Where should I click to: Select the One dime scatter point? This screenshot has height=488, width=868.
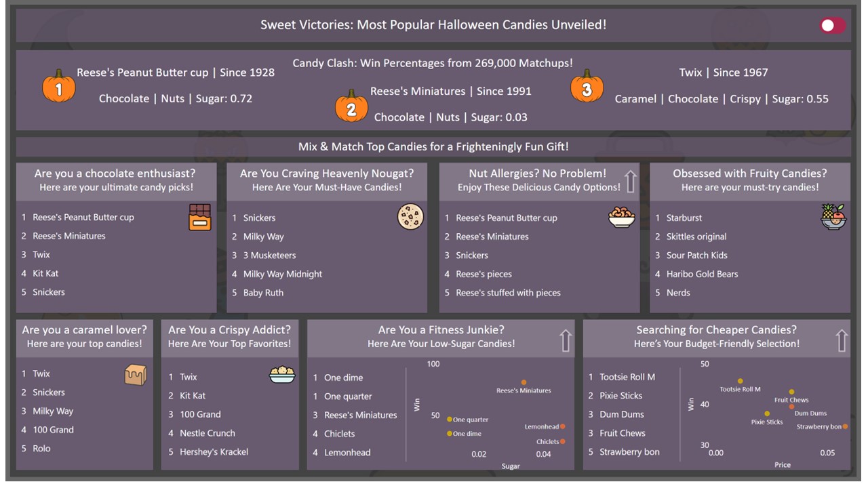point(449,433)
